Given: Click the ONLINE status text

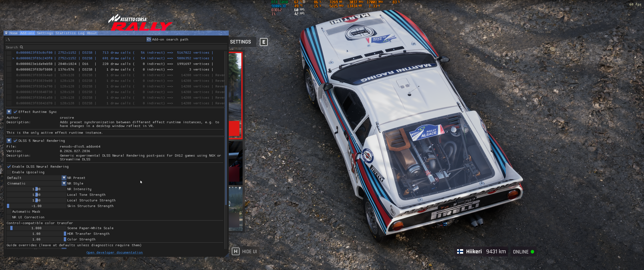Looking at the screenshot, I should pyautogui.click(x=520, y=252).
